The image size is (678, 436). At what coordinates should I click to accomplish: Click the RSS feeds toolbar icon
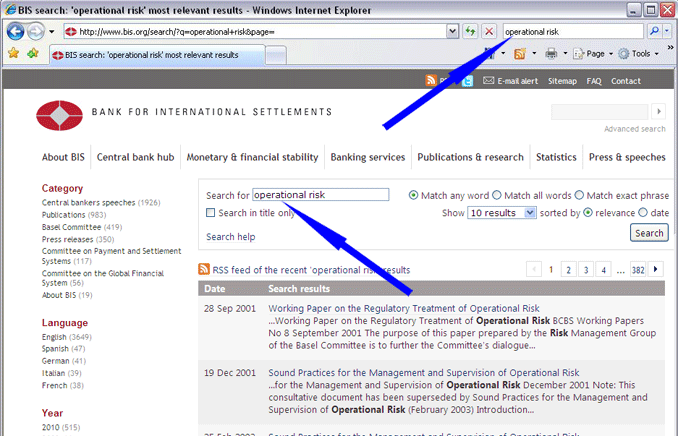tap(519, 53)
